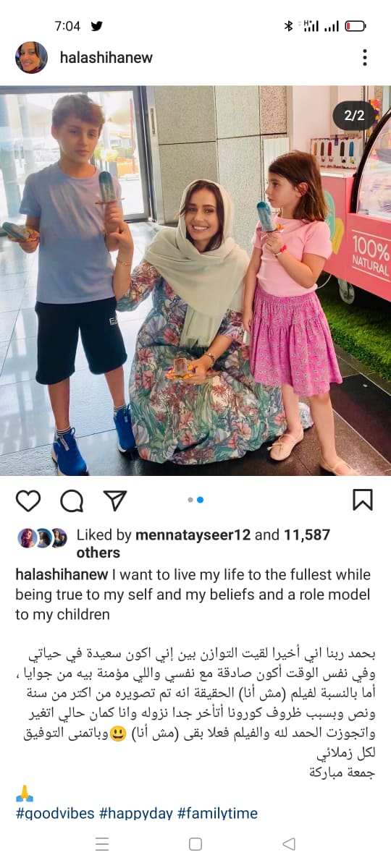Go back with Android back triangle
The image size is (391, 868).
pos(289,844)
